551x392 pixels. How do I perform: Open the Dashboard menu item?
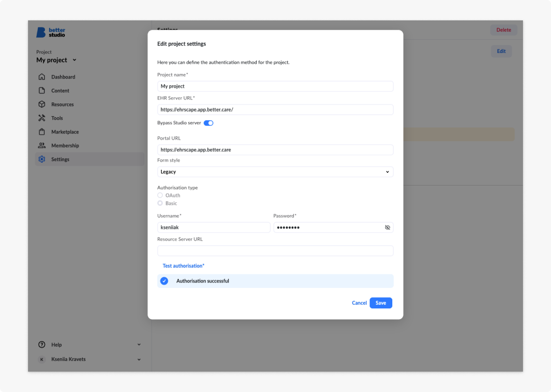coord(90,76)
